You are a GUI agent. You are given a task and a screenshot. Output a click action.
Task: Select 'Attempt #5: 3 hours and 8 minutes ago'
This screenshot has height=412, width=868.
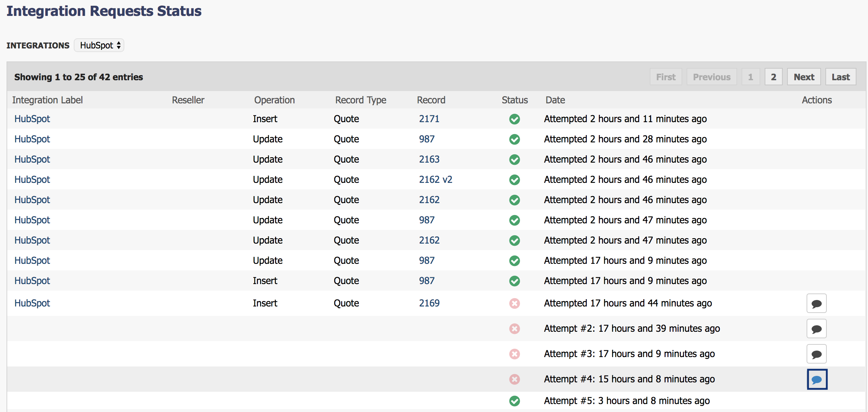click(627, 401)
